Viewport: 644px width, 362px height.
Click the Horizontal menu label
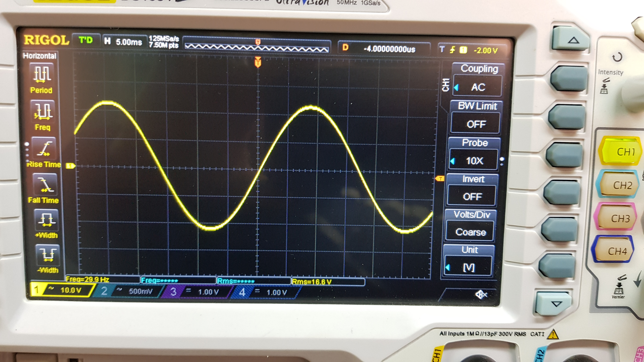[40, 55]
